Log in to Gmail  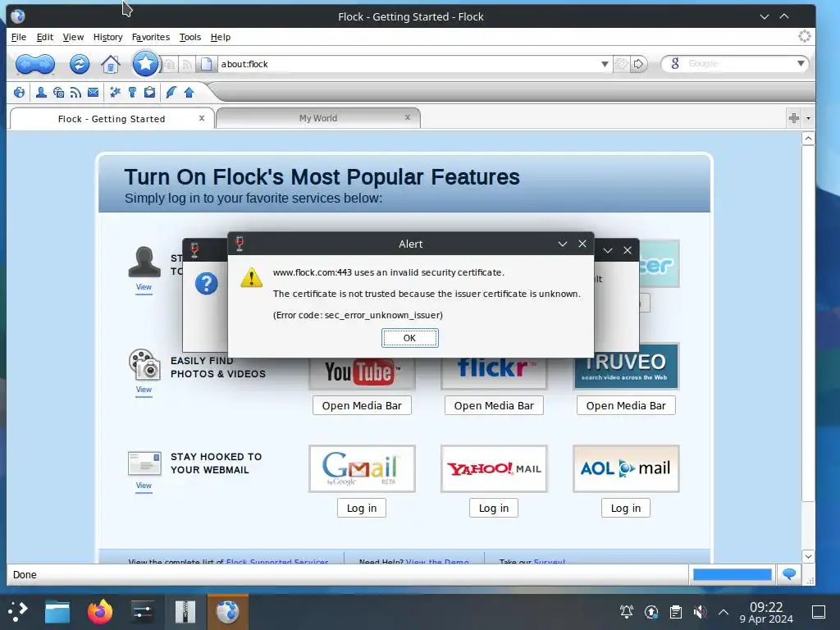pos(362,508)
